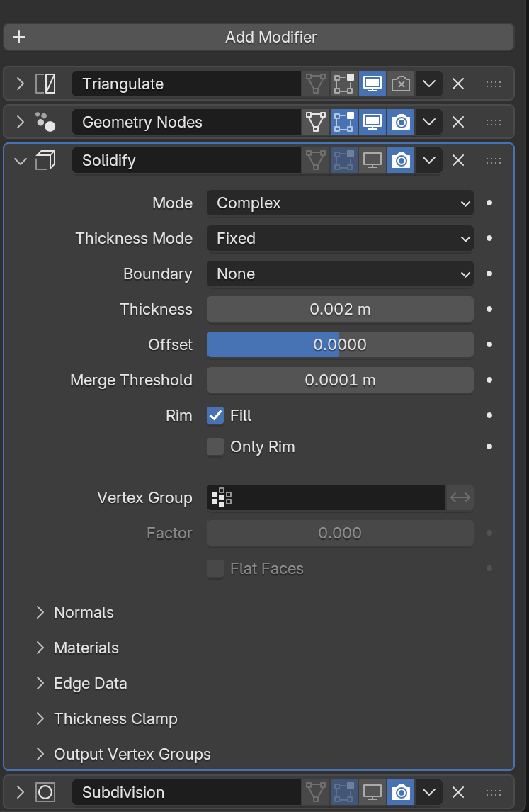Viewport: 529px width, 812px height.
Task: Expand the Normals subpanel
Action: 84,613
